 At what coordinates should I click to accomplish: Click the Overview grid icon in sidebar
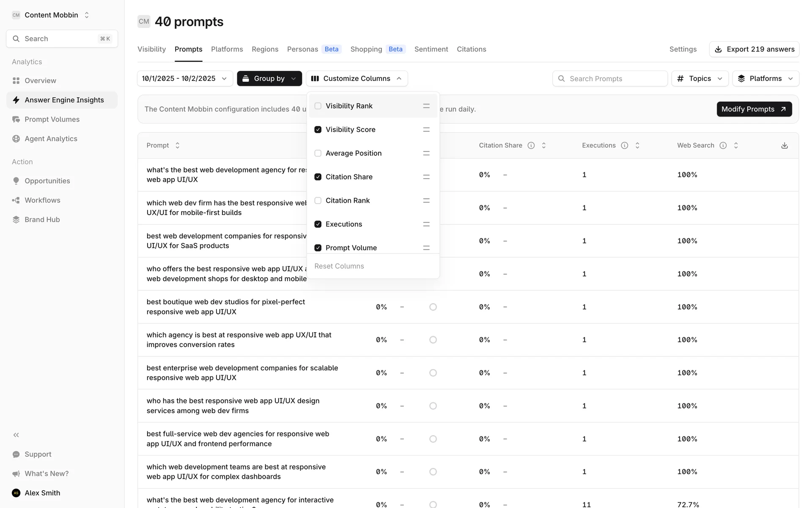click(16, 80)
